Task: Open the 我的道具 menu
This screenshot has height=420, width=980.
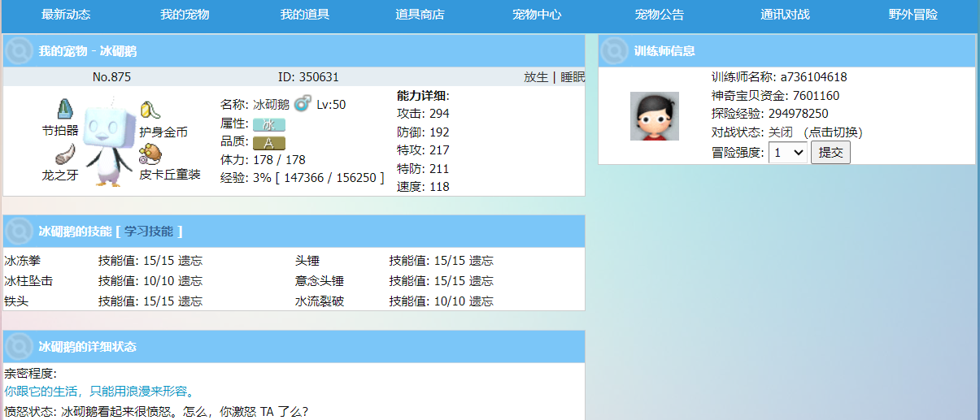Action: pyautogui.click(x=305, y=15)
